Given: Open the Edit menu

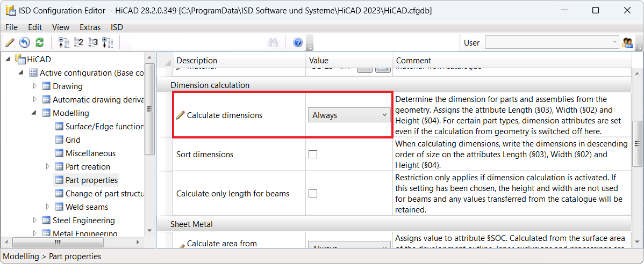Looking at the screenshot, I should [35, 27].
